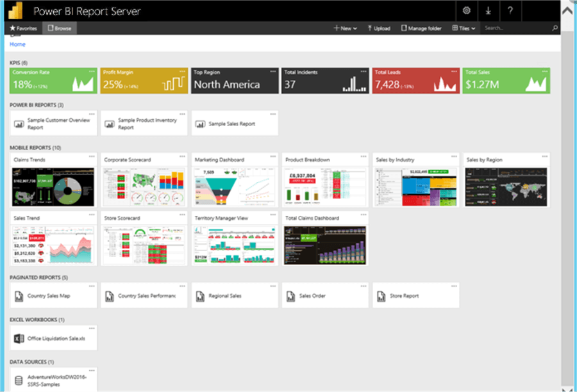Open the settings gear icon
Screen dimensions: 577x392
click(466, 11)
